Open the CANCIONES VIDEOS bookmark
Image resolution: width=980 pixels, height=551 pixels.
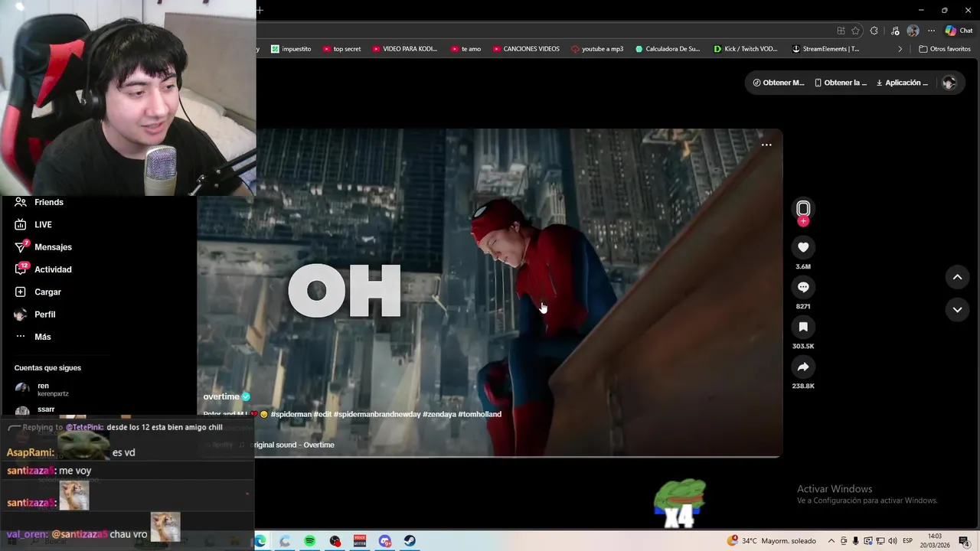[526, 49]
